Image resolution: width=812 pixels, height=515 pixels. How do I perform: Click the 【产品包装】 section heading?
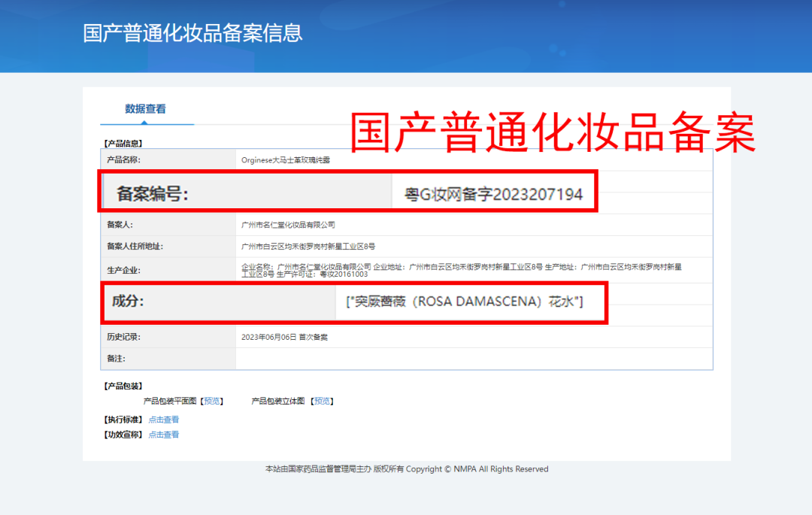[123, 386]
